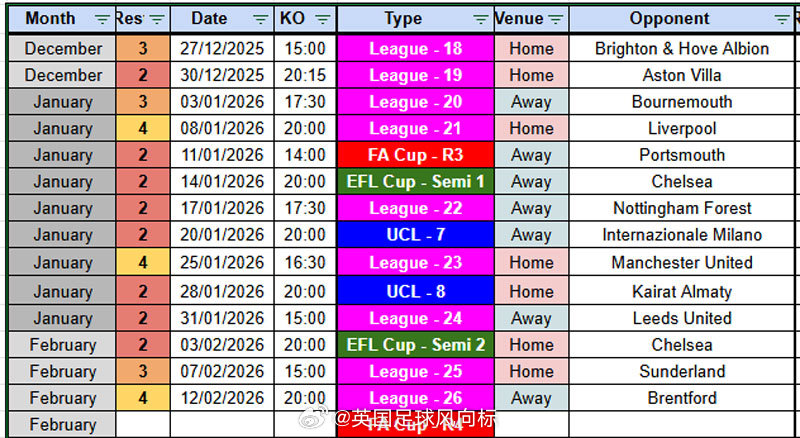Open the Venue column filter icon
Screen dimensions: 800x438
pos(556,19)
